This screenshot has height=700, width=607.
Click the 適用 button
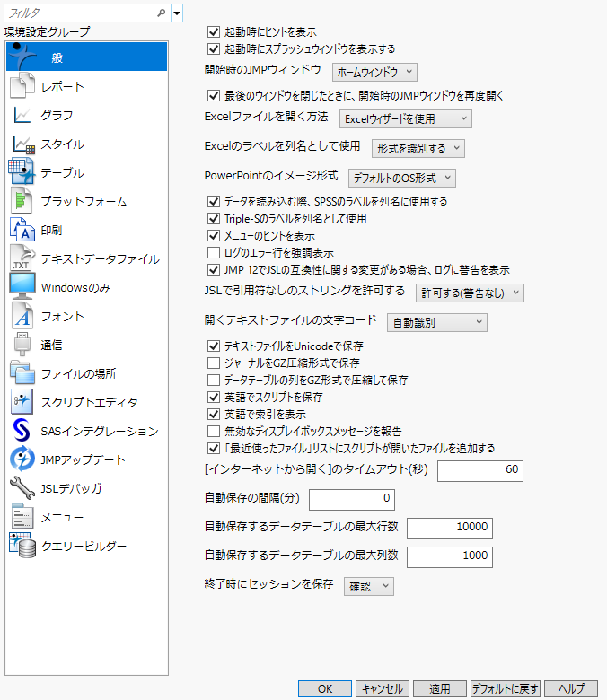(440, 688)
